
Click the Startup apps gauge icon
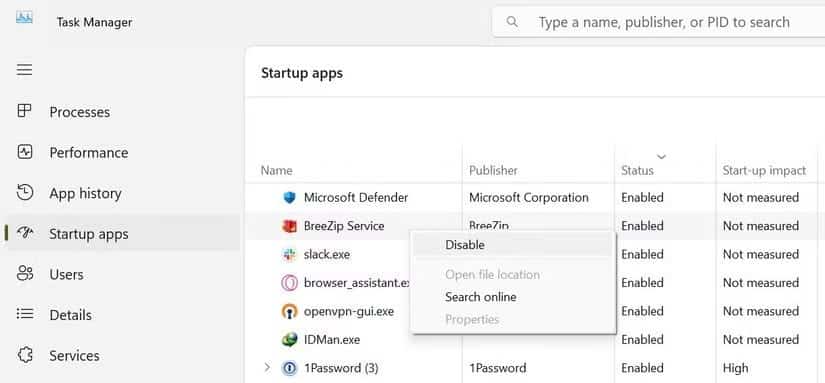pos(24,233)
